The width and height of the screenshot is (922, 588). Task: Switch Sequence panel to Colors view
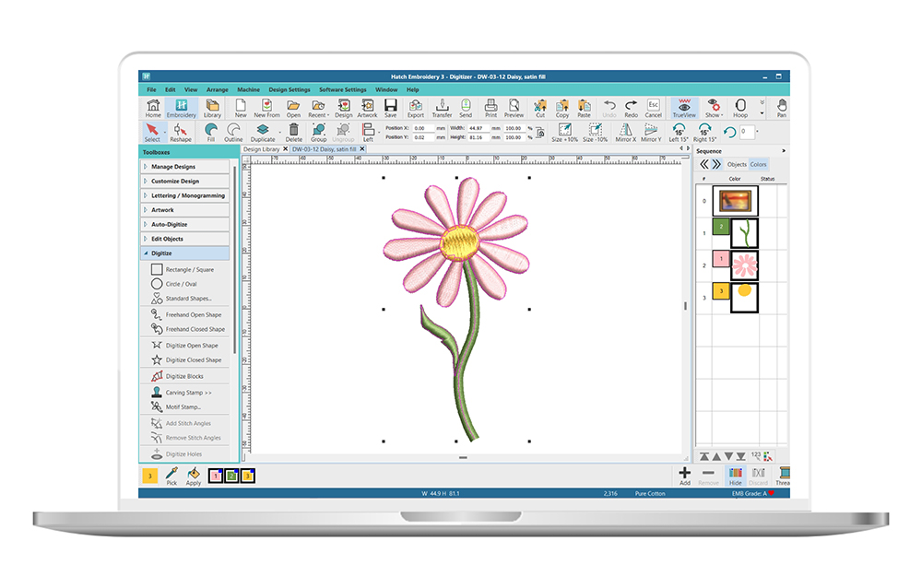tap(758, 164)
